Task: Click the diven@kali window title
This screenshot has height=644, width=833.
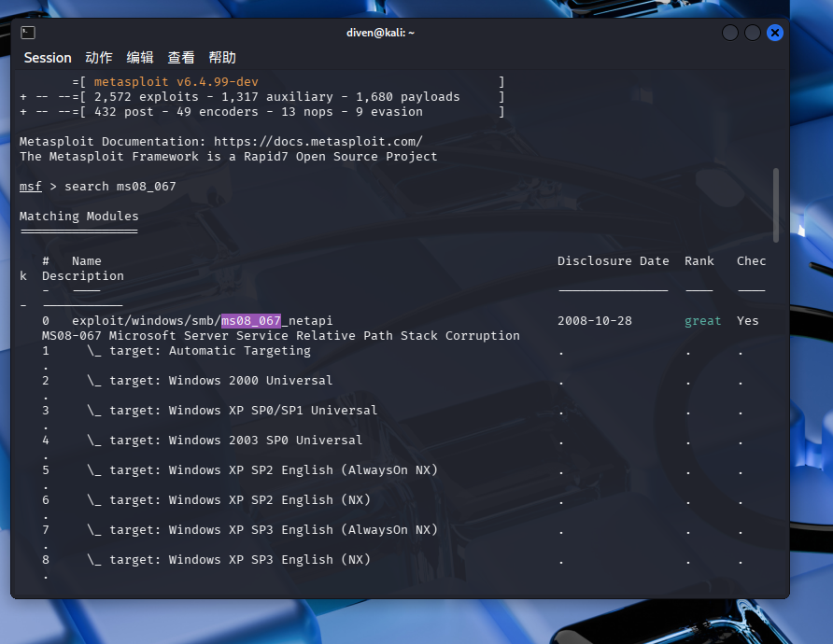Action: pyautogui.click(x=380, y=33)
